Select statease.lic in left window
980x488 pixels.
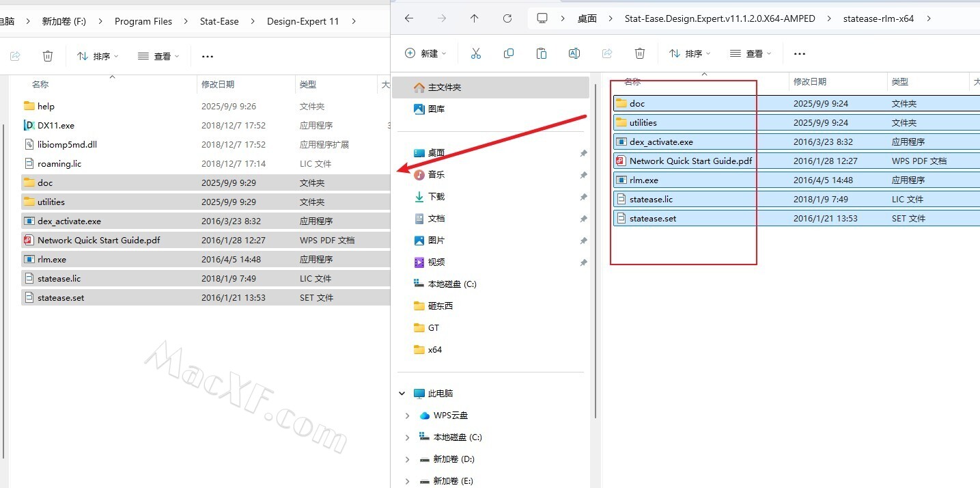(x=205, y=278)
